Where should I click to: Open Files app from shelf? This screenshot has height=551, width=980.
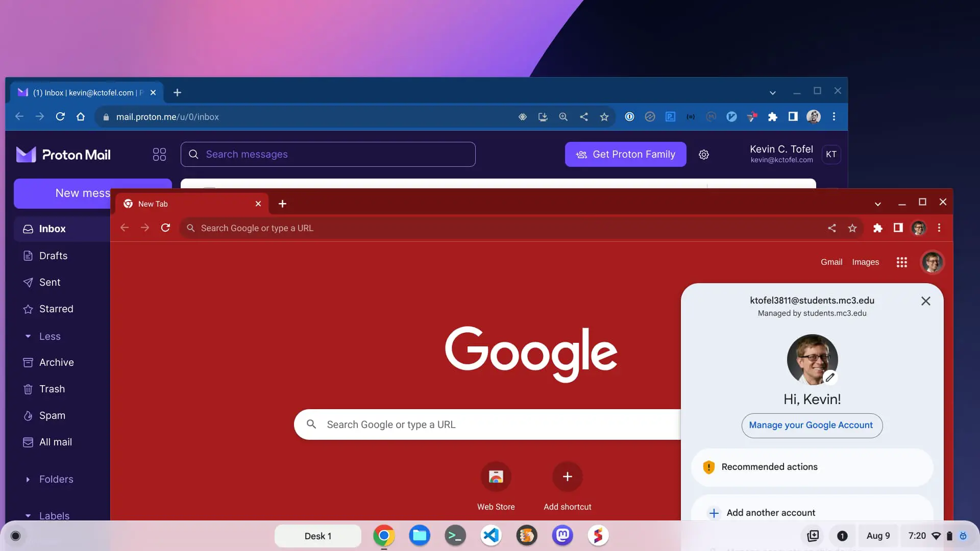point(420,536)
